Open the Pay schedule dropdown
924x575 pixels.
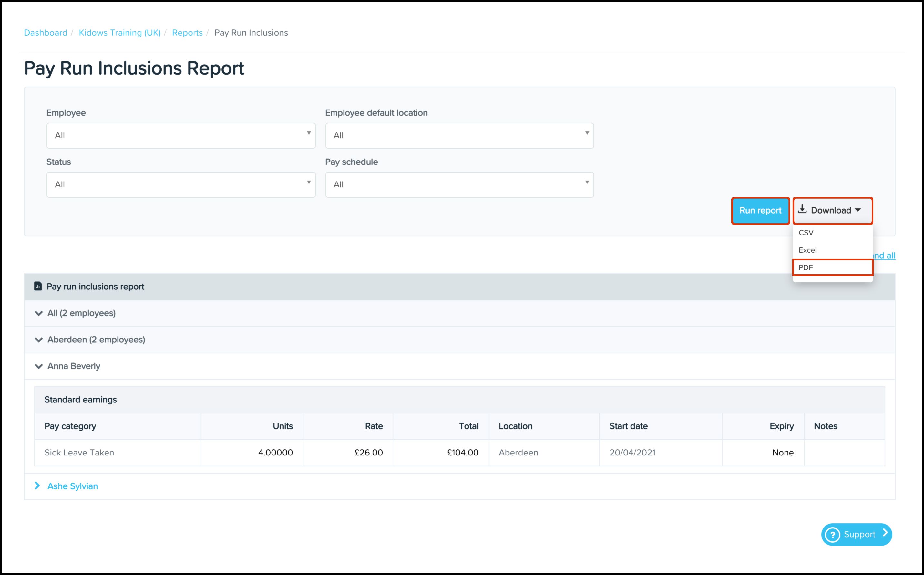459,185
